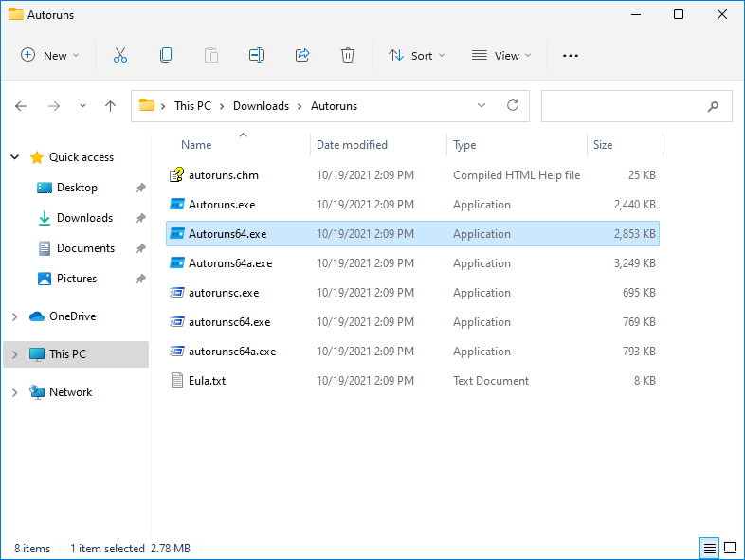Click Autoruns in the breadcrumb path
745x560 pixels.
click(x=334, y=106)
